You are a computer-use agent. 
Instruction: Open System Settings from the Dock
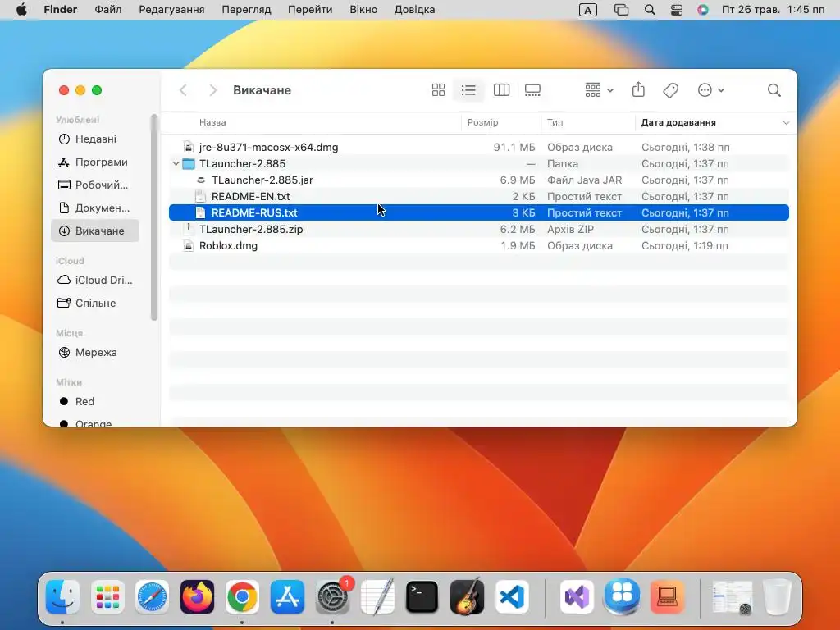tap(332, 596)
